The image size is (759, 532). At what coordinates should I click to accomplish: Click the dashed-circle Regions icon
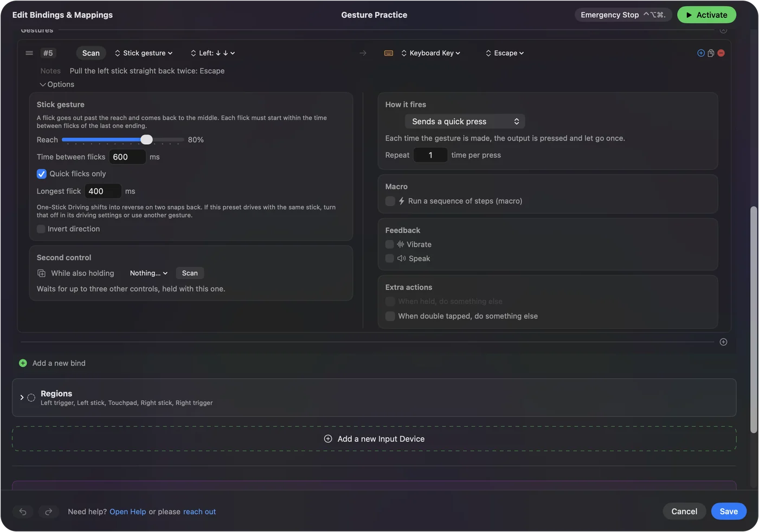pos(31,398)
